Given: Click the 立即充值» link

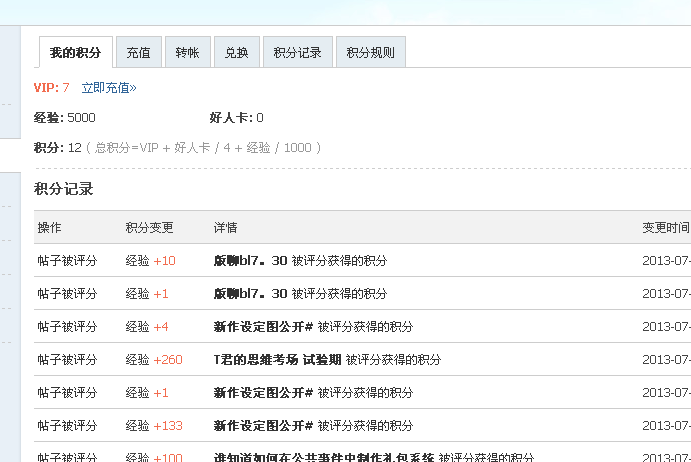Looking at the screenshot, I should 109,88.
